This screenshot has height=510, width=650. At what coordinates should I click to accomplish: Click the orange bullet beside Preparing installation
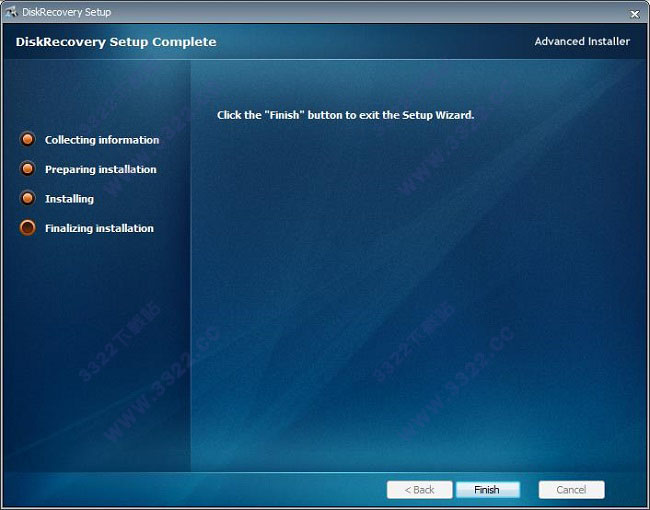[28, 169]
